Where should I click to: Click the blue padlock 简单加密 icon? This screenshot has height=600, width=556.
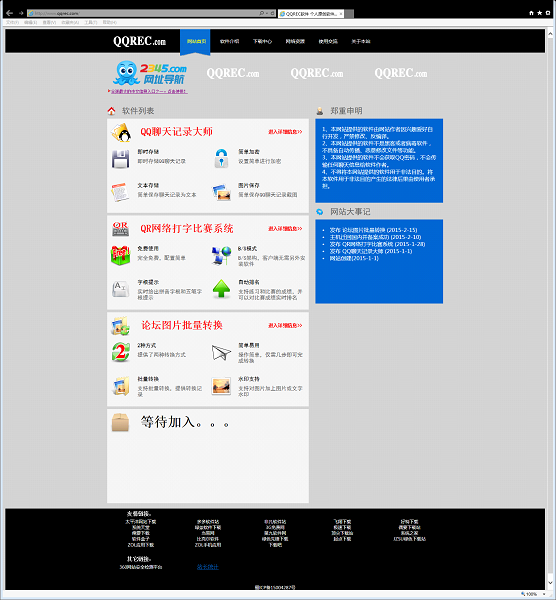click(221, 158)
